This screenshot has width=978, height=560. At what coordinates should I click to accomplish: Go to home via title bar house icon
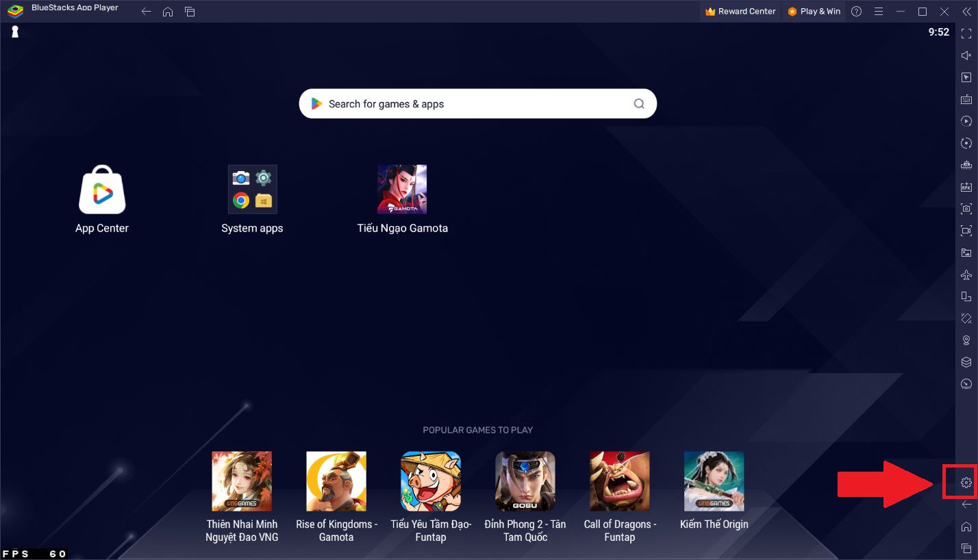tap(168, 12)
